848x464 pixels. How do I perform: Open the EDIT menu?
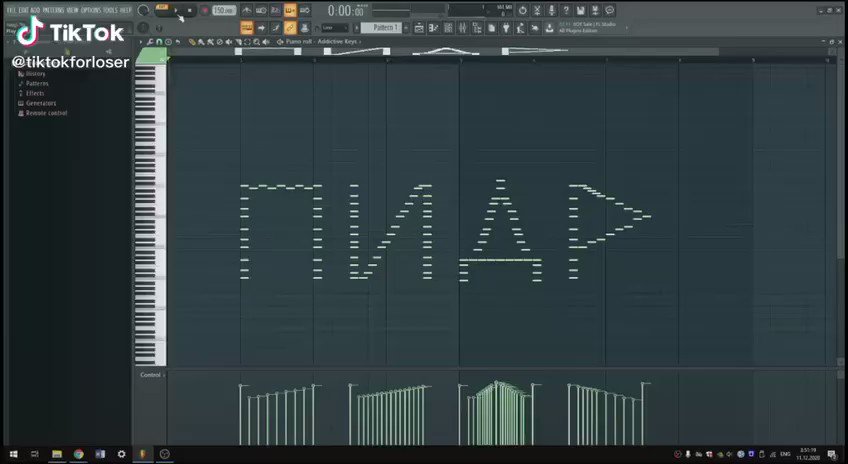click(23, 10)
